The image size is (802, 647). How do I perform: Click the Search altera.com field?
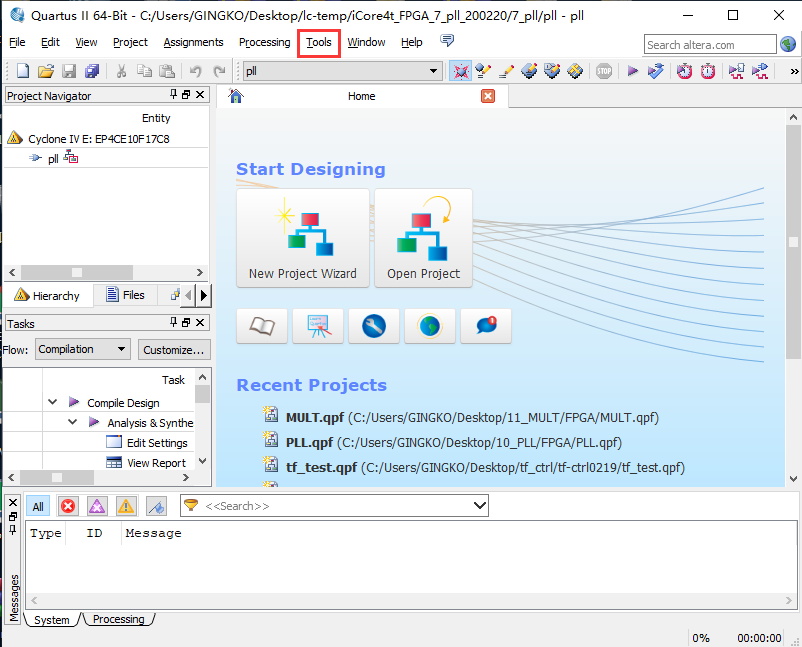[709, 44]
